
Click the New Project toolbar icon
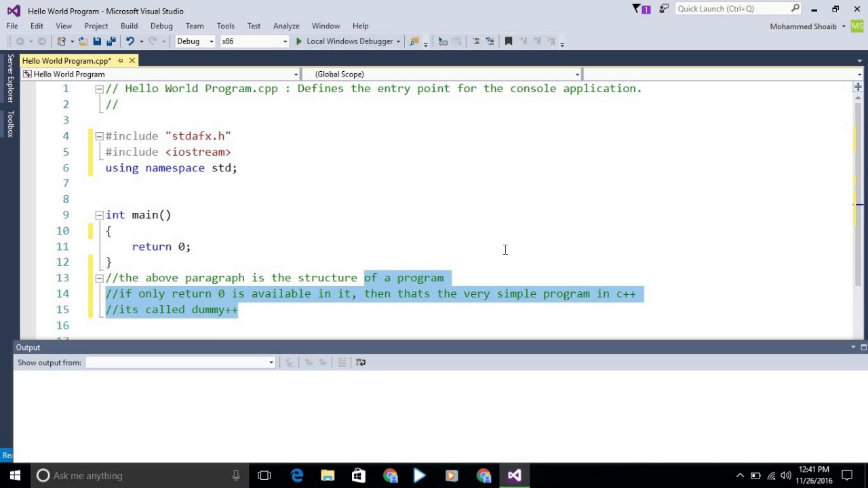pyautogui.click(x=61, y=41)
